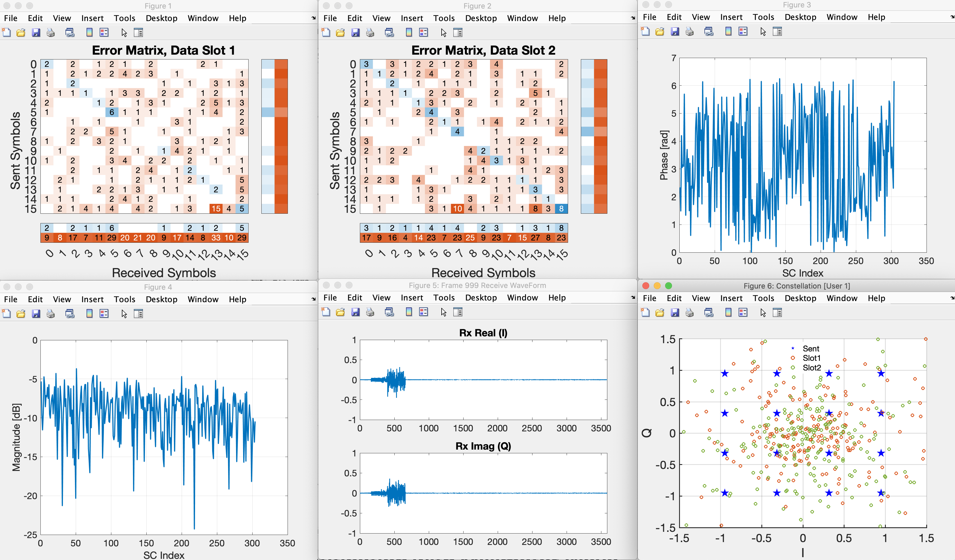Click dock arrow at right of Figure 2 menu bar

coord(633,18)
